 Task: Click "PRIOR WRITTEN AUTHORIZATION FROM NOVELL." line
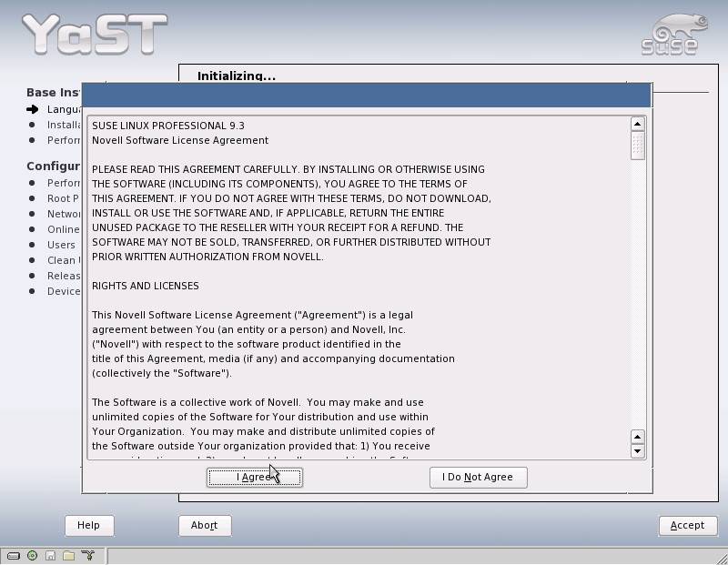pyautogui.click(x=207, y=257)
